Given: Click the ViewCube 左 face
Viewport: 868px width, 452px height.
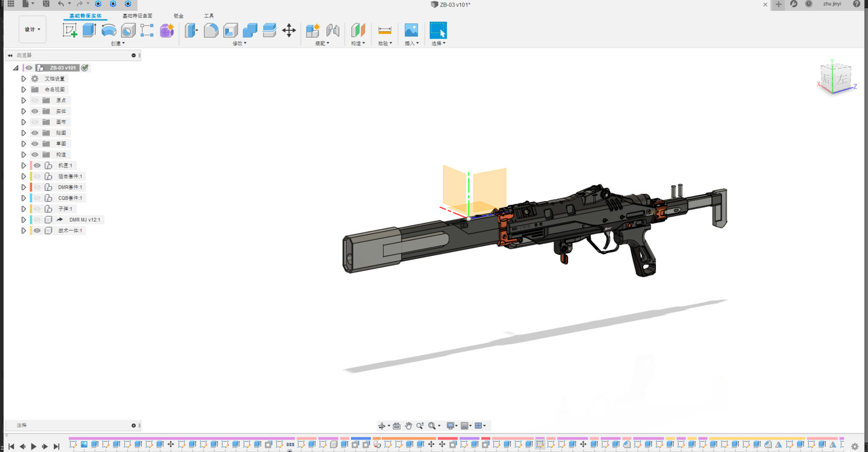Looking at the screenshot, I should click(842, 79).
